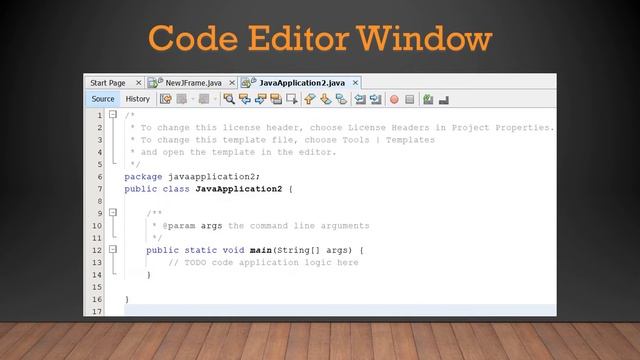Stop Macro Recording square icon
Viewport: 640px width, 360px height.
(x=410, y=99)
